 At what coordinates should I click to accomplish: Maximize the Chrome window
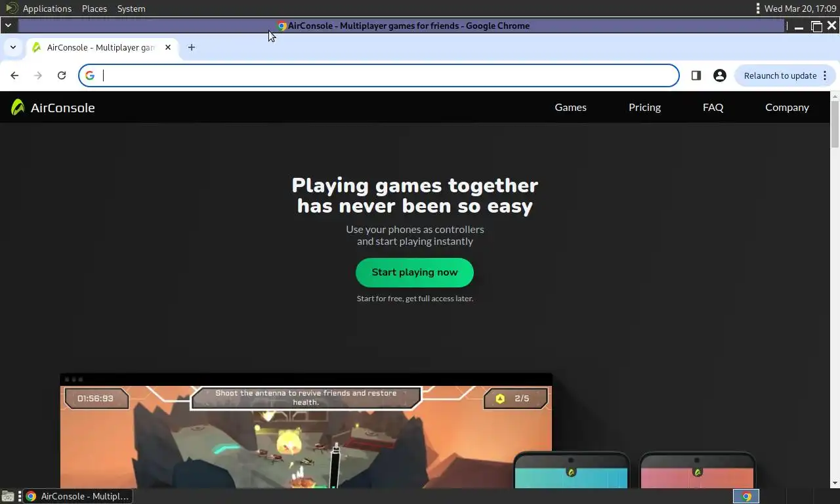point(816,26)
